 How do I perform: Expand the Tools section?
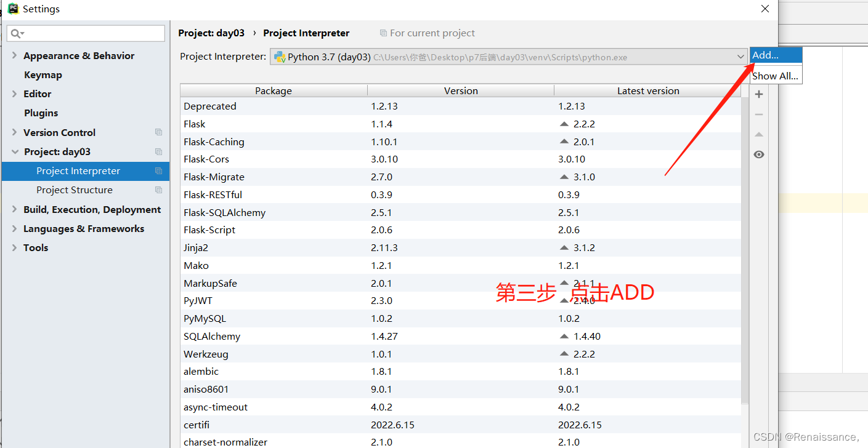(x=14, y=247)
